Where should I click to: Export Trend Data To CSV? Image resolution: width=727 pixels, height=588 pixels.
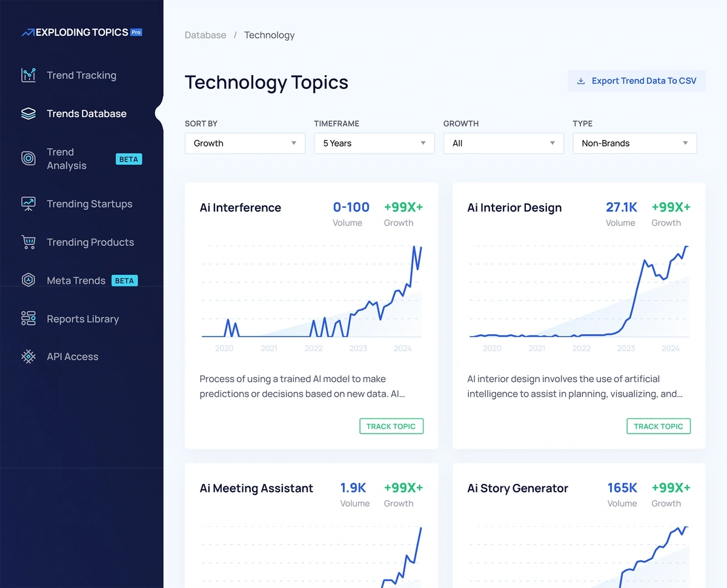[637, 81]
